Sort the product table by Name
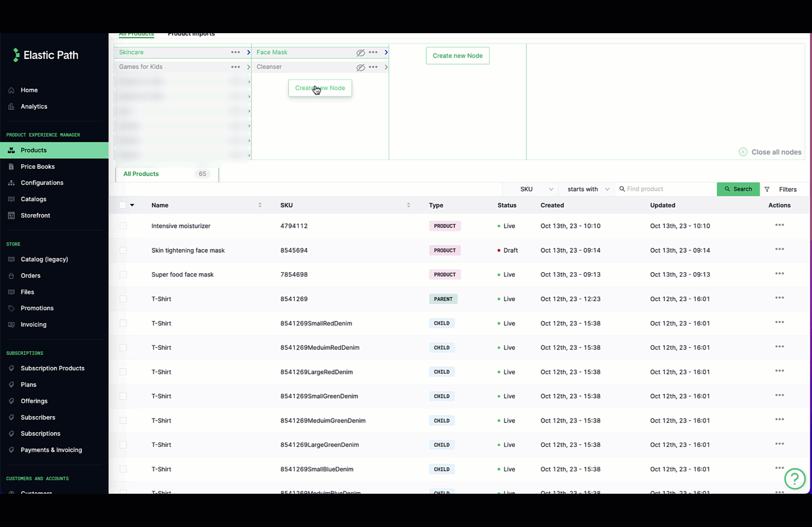This screenshot has height=527, width=812. pyautogui.click(x=260, y=205)
